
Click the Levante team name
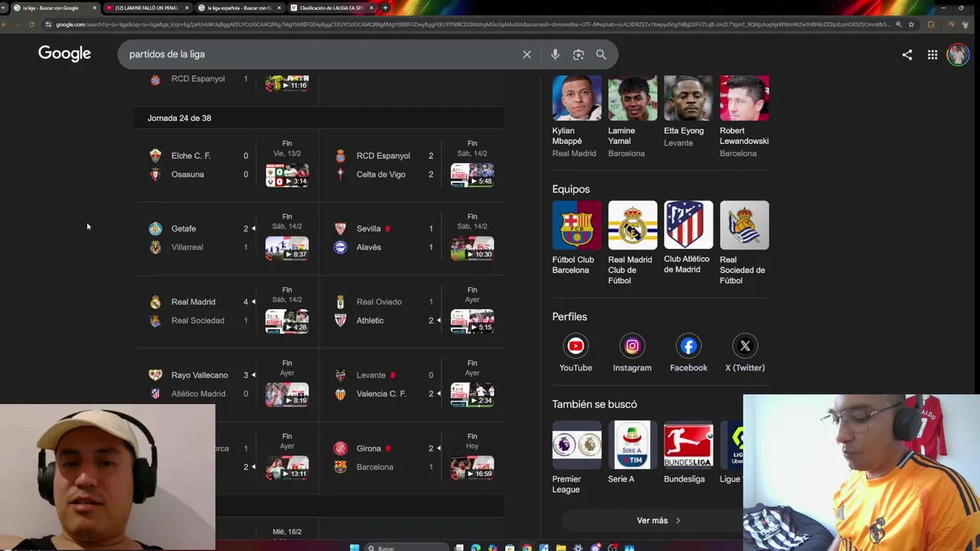(371, 375)
